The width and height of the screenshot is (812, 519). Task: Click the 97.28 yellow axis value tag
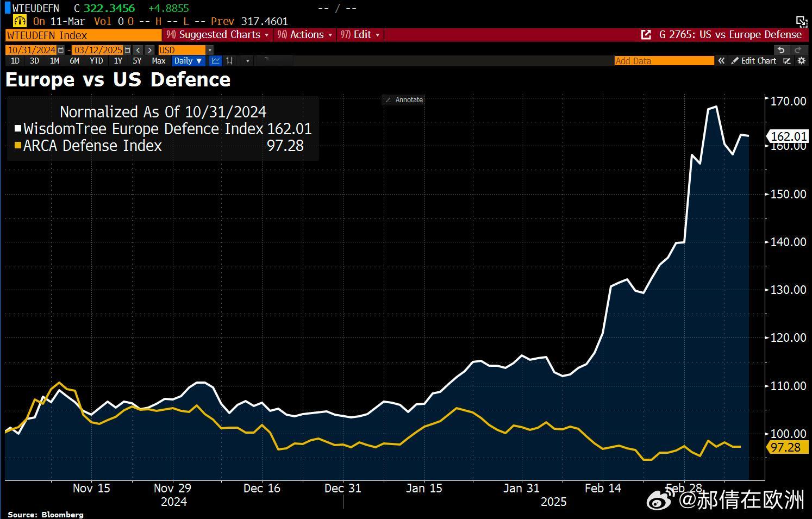[x=788, y=447]
